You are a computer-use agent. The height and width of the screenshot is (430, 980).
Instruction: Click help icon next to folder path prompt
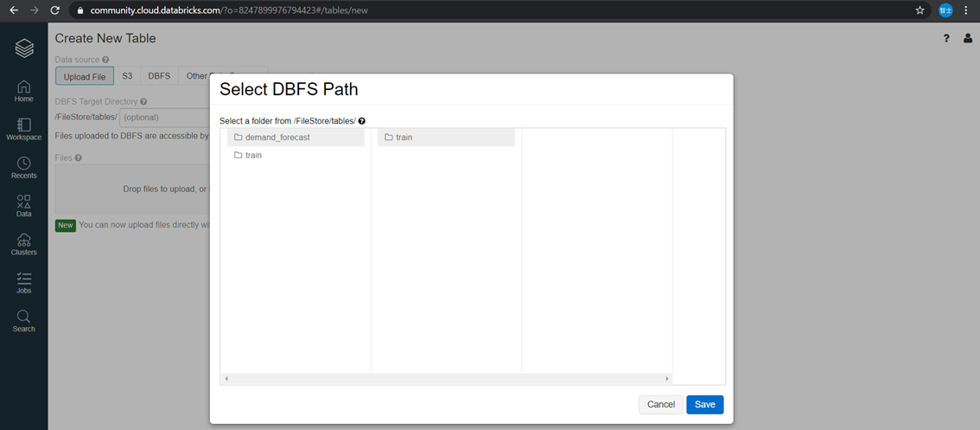coord(362,121)
